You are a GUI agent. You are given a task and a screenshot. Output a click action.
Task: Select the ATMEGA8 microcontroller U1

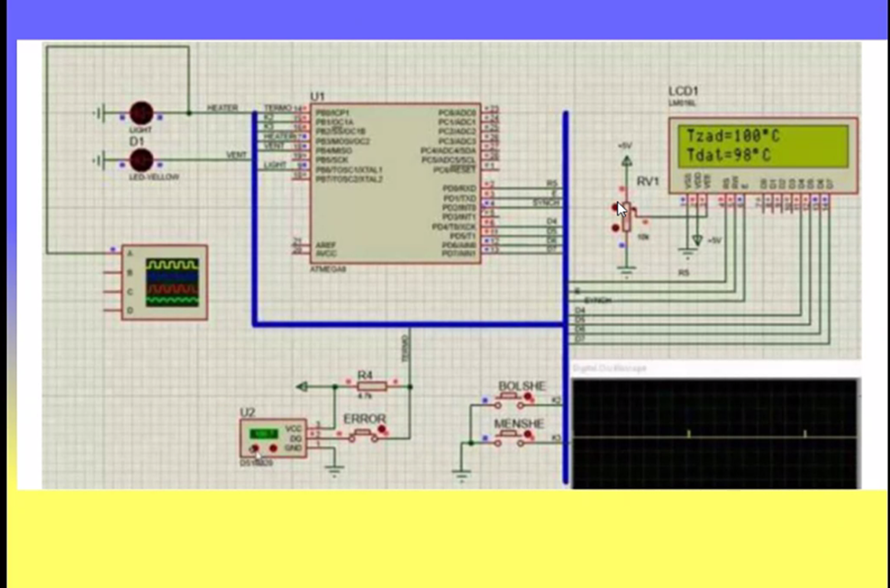tap(394, 183)
